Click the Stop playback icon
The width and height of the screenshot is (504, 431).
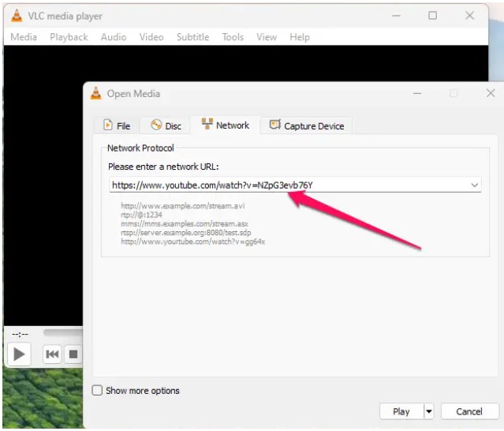click(x=73, y=354)
